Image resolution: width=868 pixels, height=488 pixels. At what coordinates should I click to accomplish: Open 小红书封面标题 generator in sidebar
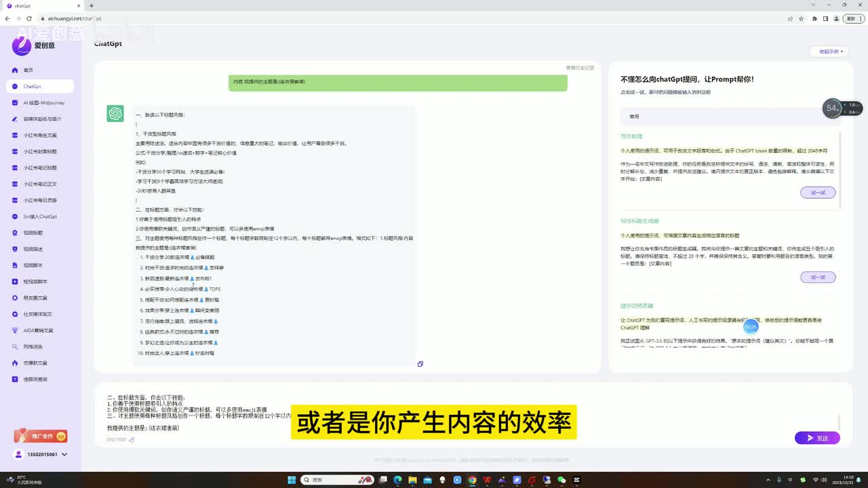(x=40, y=152)
